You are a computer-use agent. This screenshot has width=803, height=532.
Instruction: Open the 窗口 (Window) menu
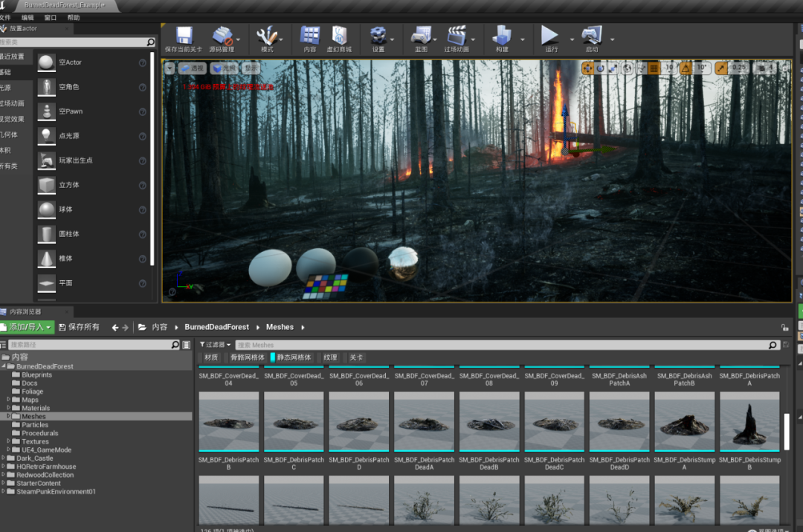51,17
